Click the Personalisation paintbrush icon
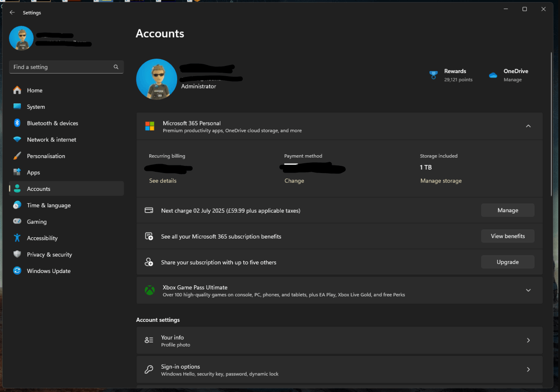This screenshot has width=560, height=392. [x=17, y=156]
